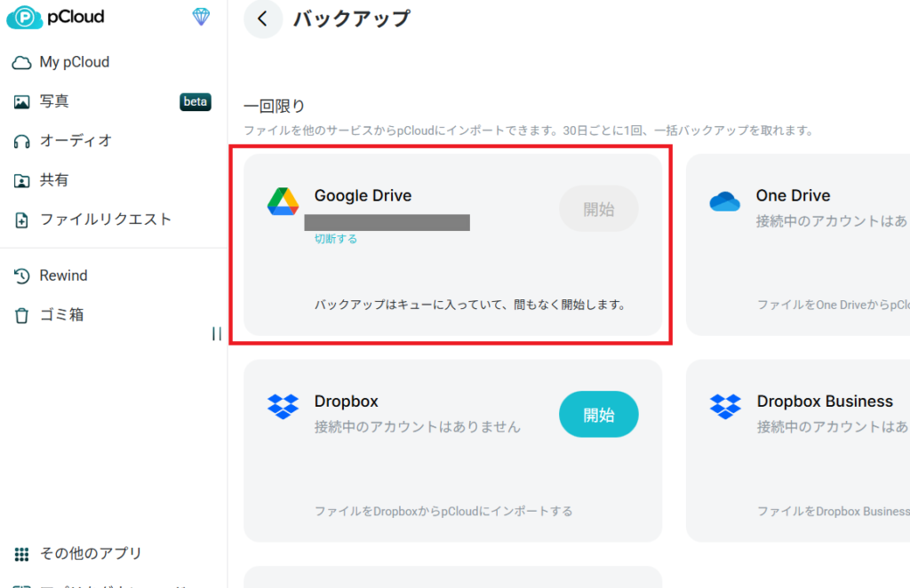Open the 共有 section
Image resolution: width=910 pixels, height=588 pixels.
tap(54, 180)
